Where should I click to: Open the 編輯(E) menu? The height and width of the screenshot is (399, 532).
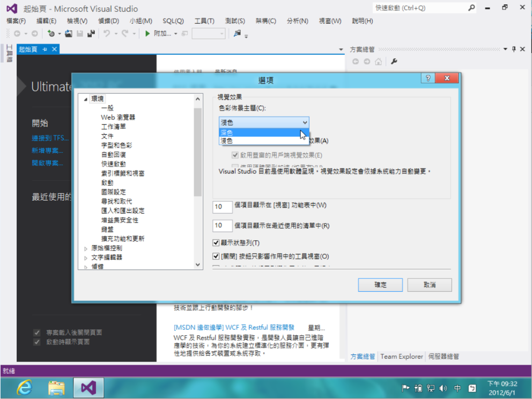(x=47, y=21)
